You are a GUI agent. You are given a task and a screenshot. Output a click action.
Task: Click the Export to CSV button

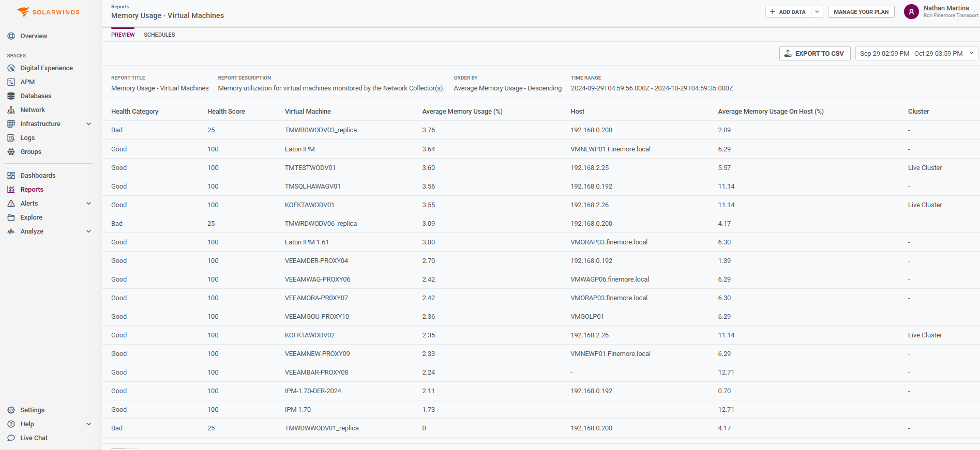[x=815, y=53]
